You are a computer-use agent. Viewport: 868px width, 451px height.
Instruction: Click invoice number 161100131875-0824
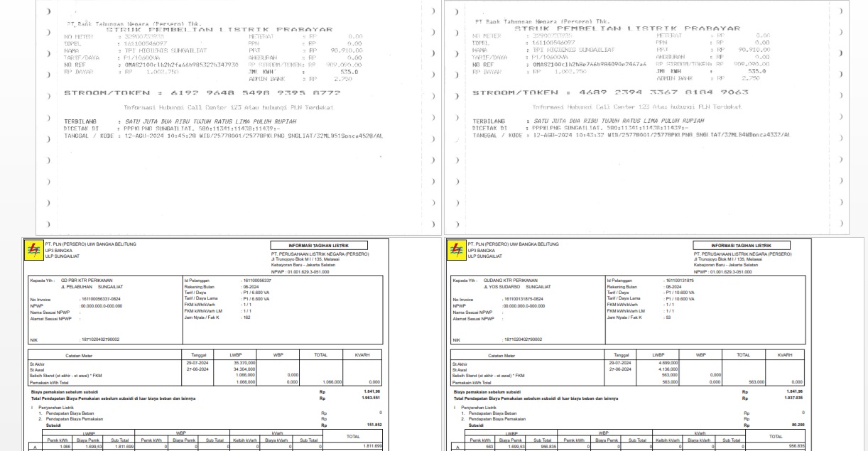(x=523, y=300)
